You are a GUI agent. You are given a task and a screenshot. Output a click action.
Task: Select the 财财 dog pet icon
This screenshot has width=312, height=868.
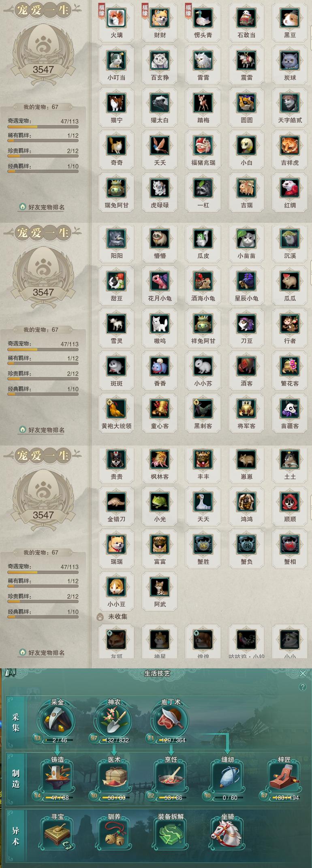(x=160, y=18)
